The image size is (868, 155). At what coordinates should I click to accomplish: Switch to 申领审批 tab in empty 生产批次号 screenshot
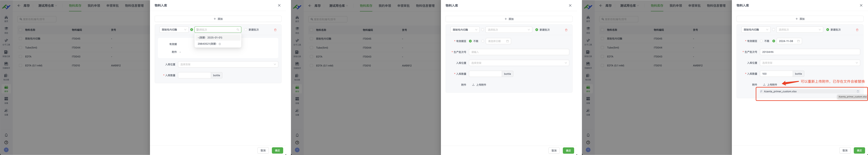tap(403, 6)
